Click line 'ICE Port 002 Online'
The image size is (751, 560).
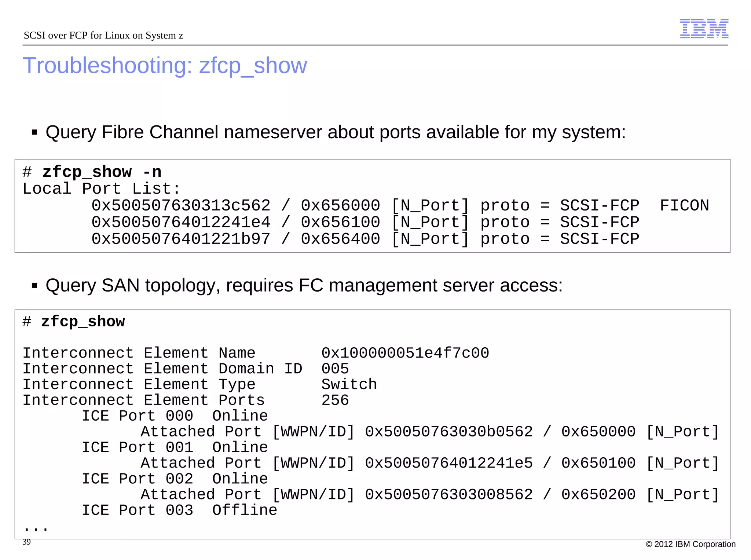coord(175,479)
